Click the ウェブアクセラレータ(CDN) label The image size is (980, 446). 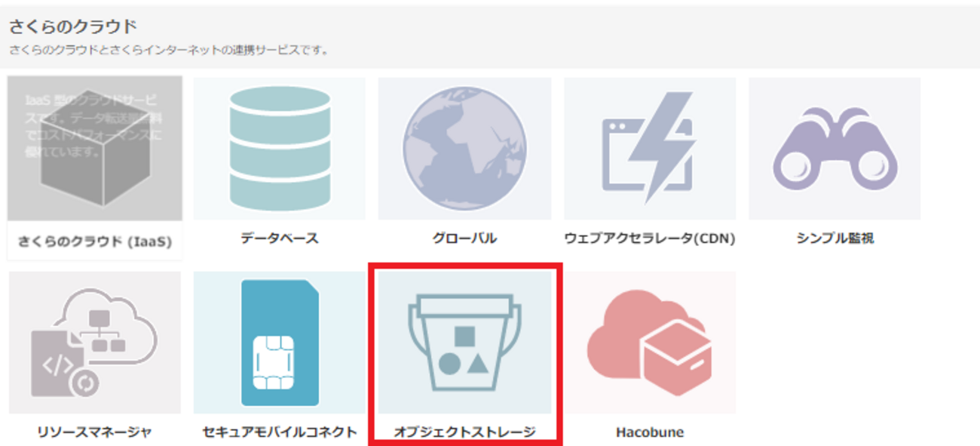pos(650,238)
